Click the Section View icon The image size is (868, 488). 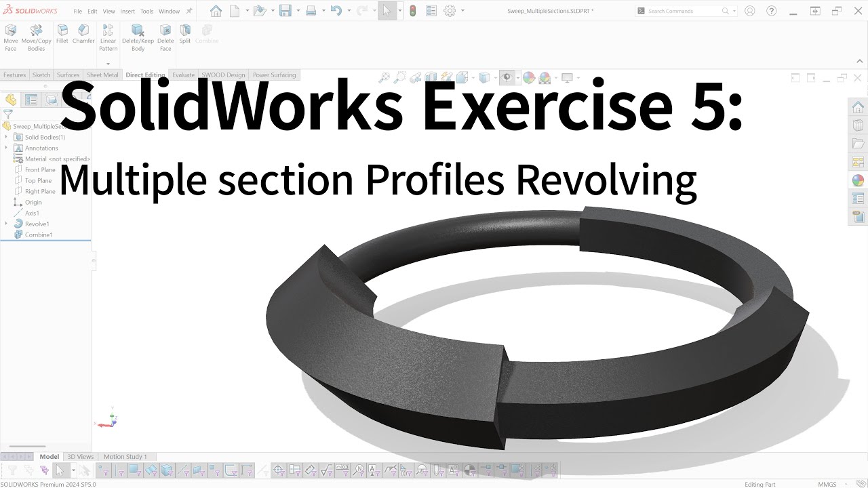(431, 77)
